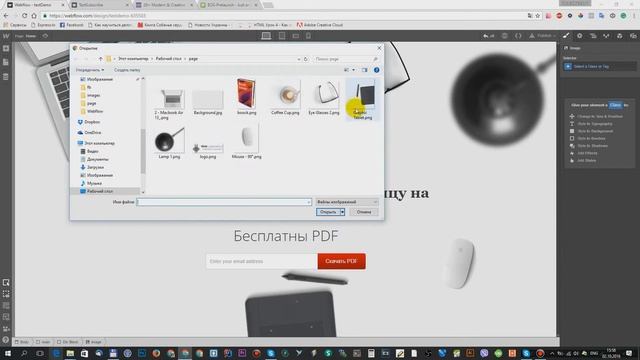
Task: Open Adobe Creative Cloud bookmark
Action: (x=320, y=25)
